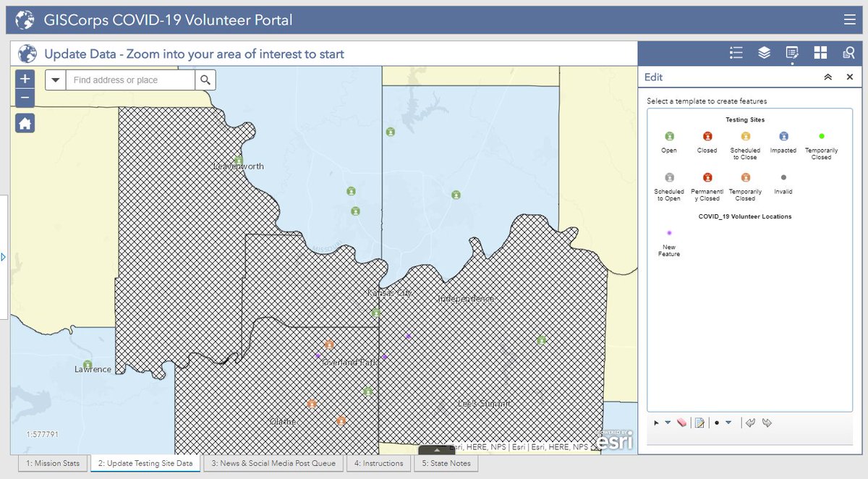Focus the Find address or place field
Viewport: 868px width, 479px height.
pyautogui.click(x=130, y=80)
